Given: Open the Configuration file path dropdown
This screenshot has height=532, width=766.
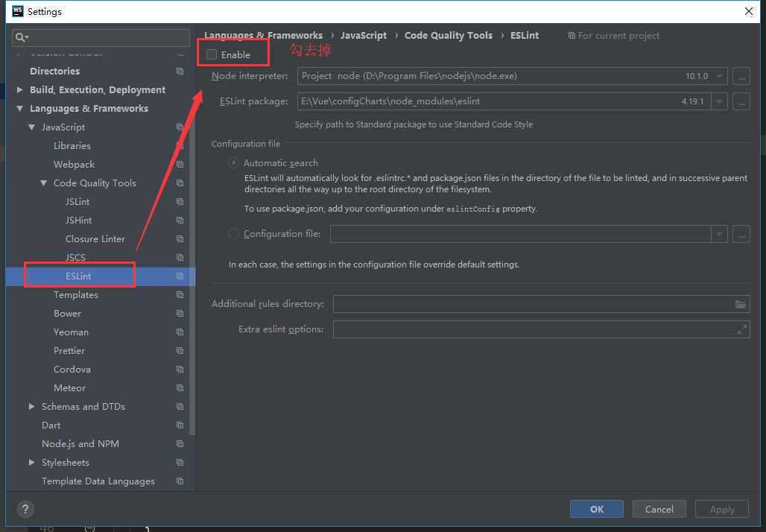Looking at the screenshot, I should (x=719, y=234).
